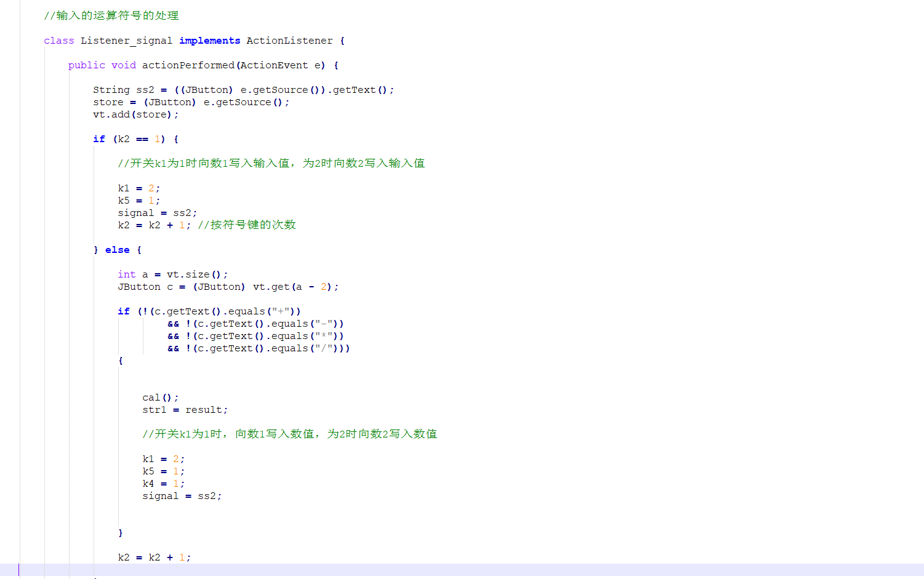The image size is (924, 579).
Task: Click the equals("-") condition line
Action: pos(265,324)
